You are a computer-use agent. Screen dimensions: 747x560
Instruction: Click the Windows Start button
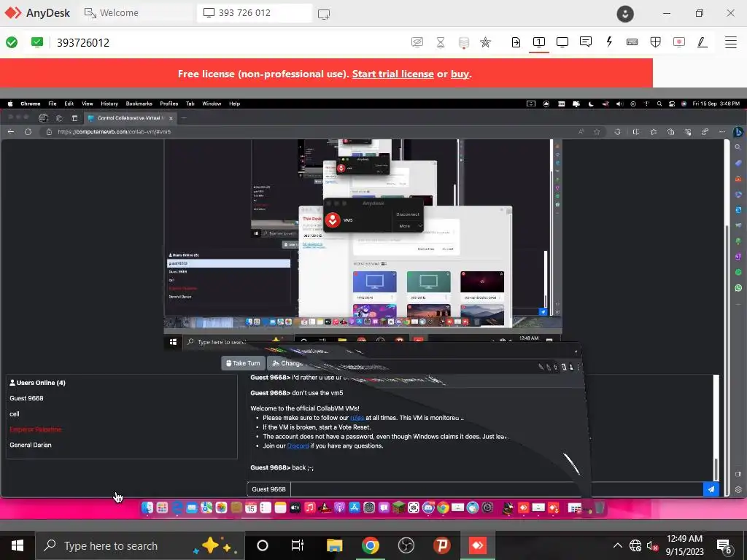[18, 545]
